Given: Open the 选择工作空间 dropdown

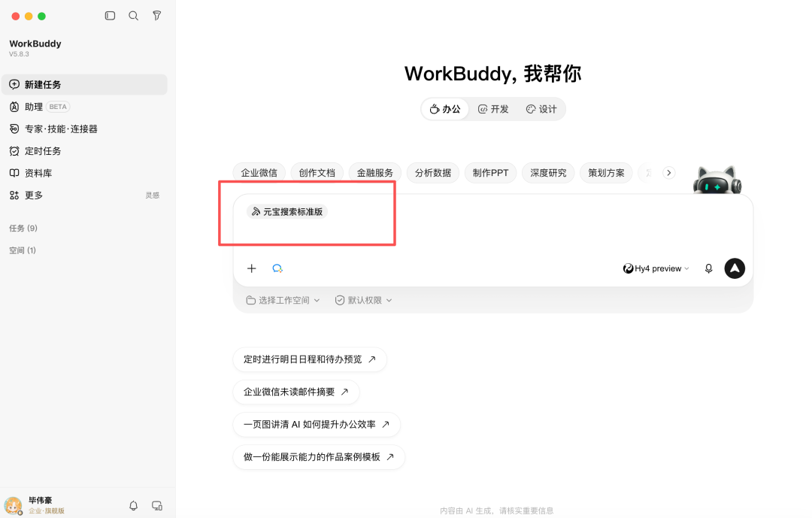Looking at the screenshot, I should tap(283, 301).
